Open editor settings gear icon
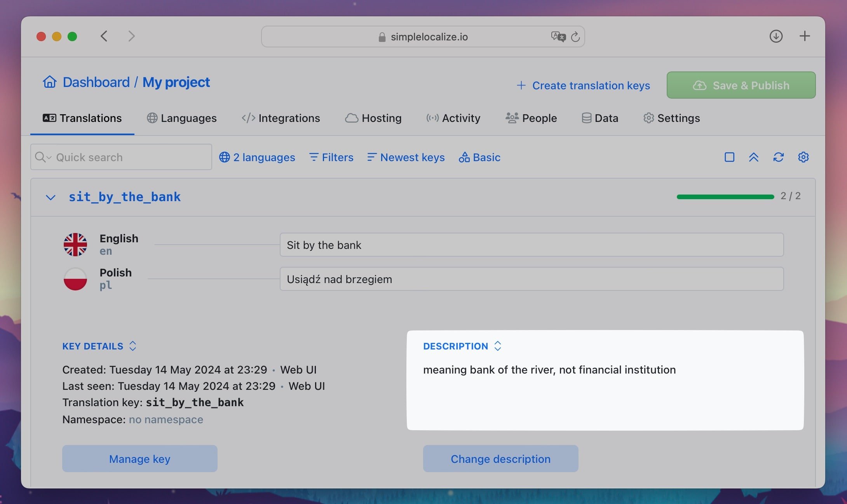 803,157
